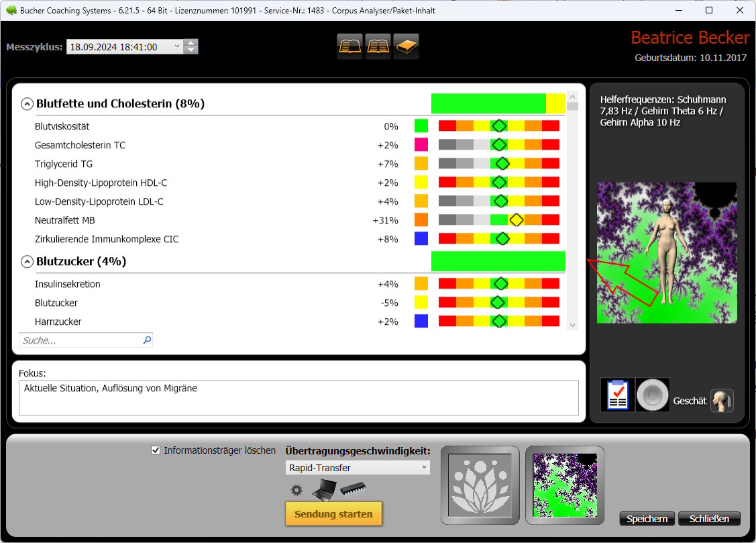Viewport: 756px width, 543px height.
Task: Click the blue swatch for Zirkulierende Immunkomplexe CIC
Action: [x=421, y=239]
